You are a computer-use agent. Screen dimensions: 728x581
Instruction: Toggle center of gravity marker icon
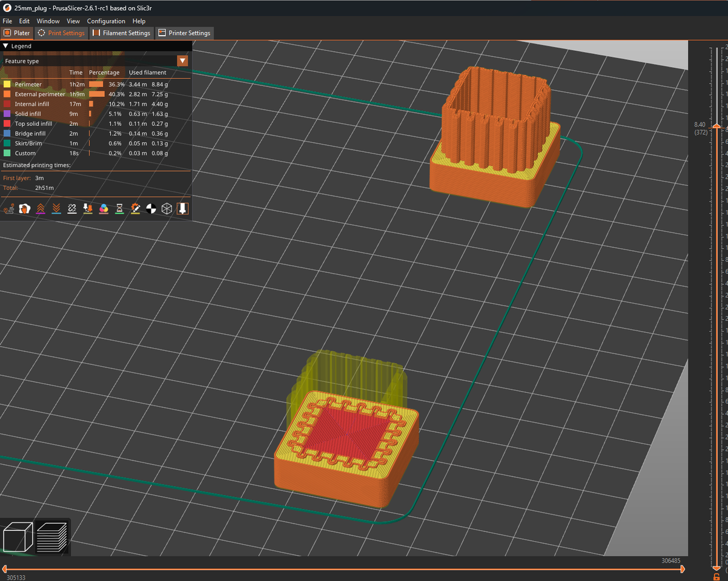pos(151,209)
